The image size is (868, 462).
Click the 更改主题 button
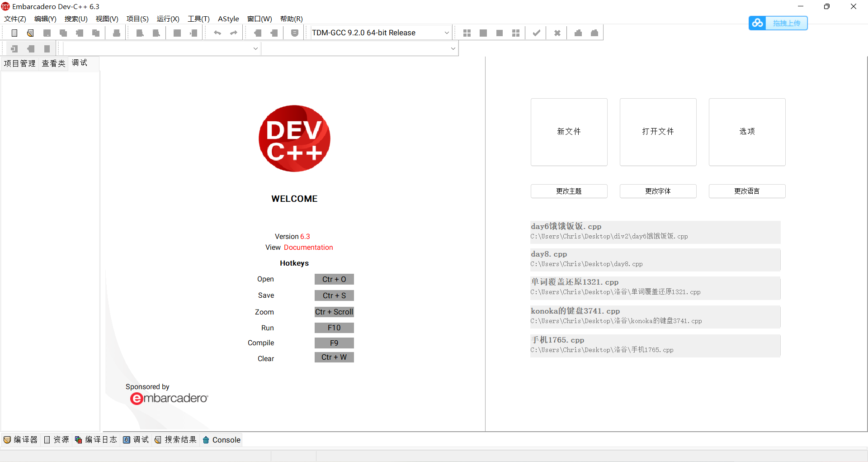click(569, 191)
